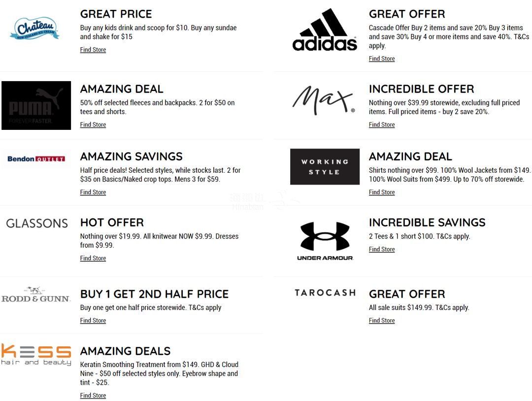Open the Kess hair and beauty logo
This screenshot has height=401, width=532.
pyautogui.click(x=36, y=355)
